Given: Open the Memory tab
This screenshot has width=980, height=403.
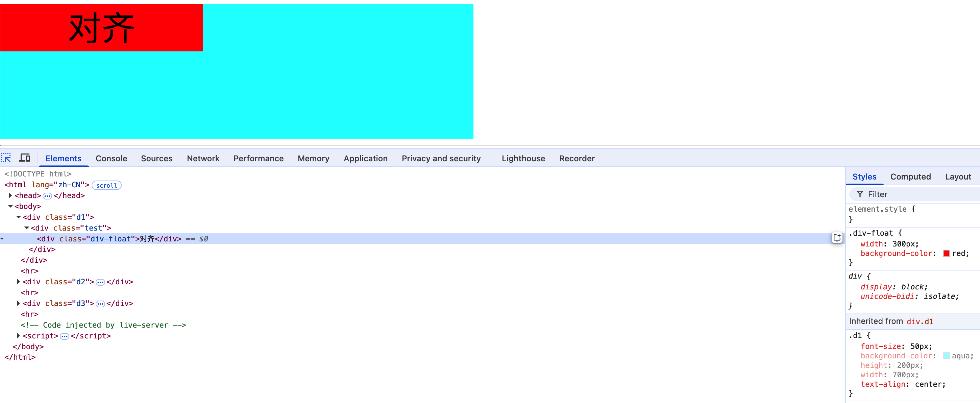Looking at the screenshot, I should point(314,158).
